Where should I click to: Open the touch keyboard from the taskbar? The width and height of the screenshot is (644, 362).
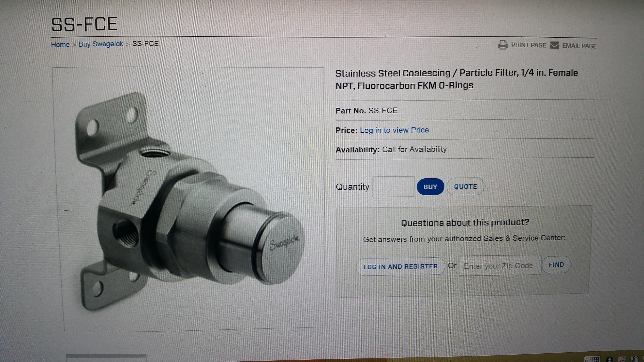tap(592, 359)
